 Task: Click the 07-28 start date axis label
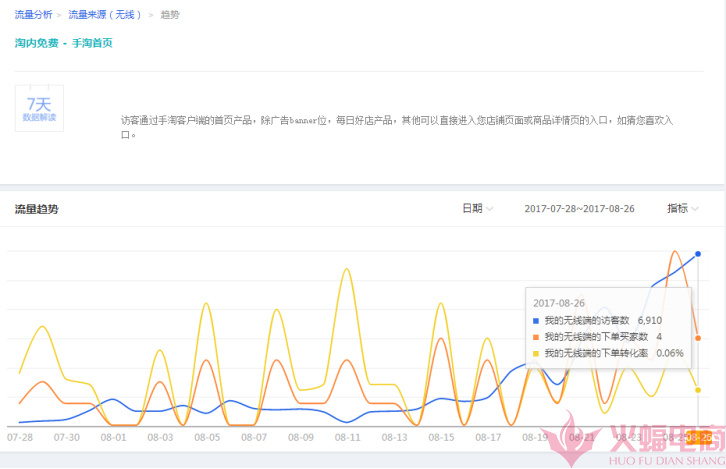coord(20,437)
